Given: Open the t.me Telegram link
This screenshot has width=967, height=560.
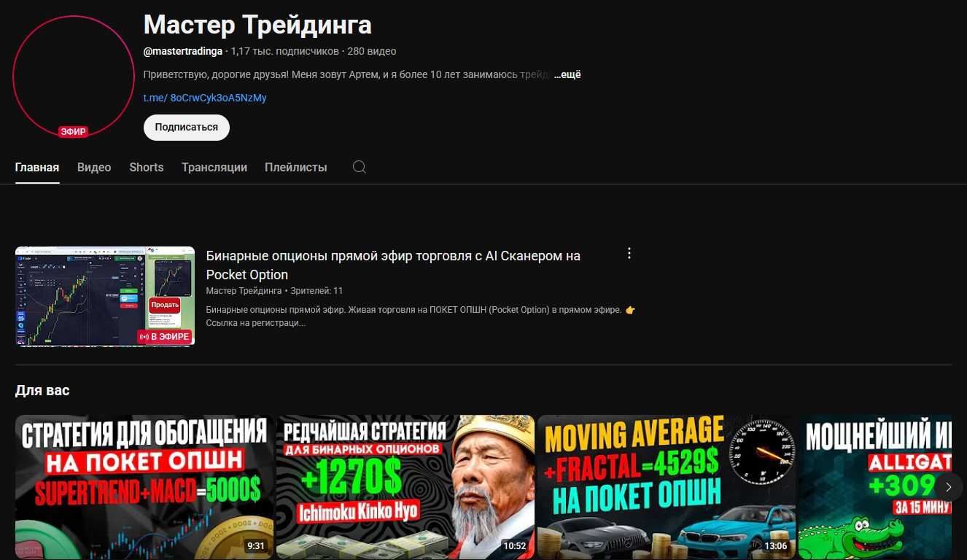Looking at the screenshot, I should pos(205,98).
